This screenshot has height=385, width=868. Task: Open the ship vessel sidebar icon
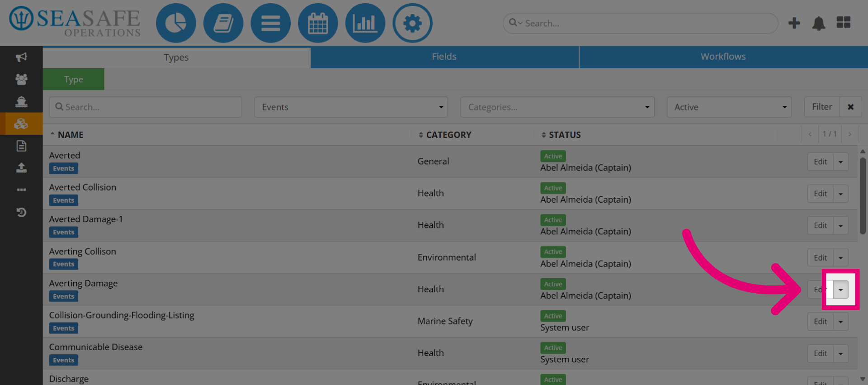[21, 101]
